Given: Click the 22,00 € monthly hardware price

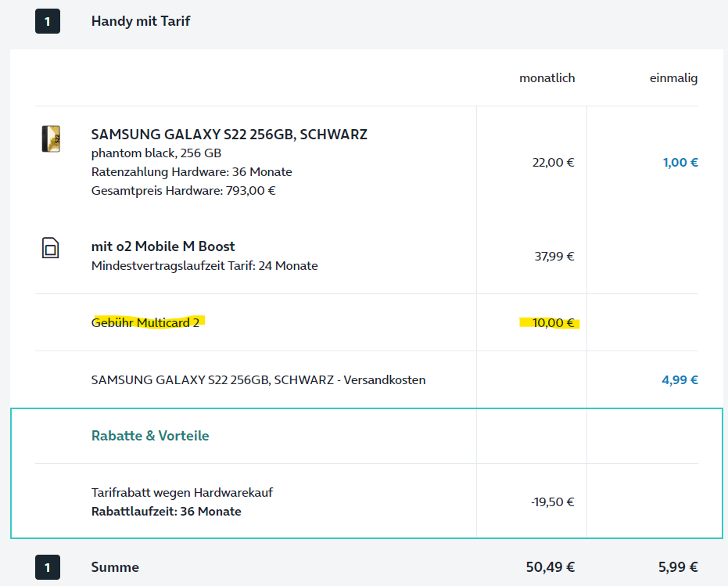Looking at the screenshot, I should (x=553, y=163).
